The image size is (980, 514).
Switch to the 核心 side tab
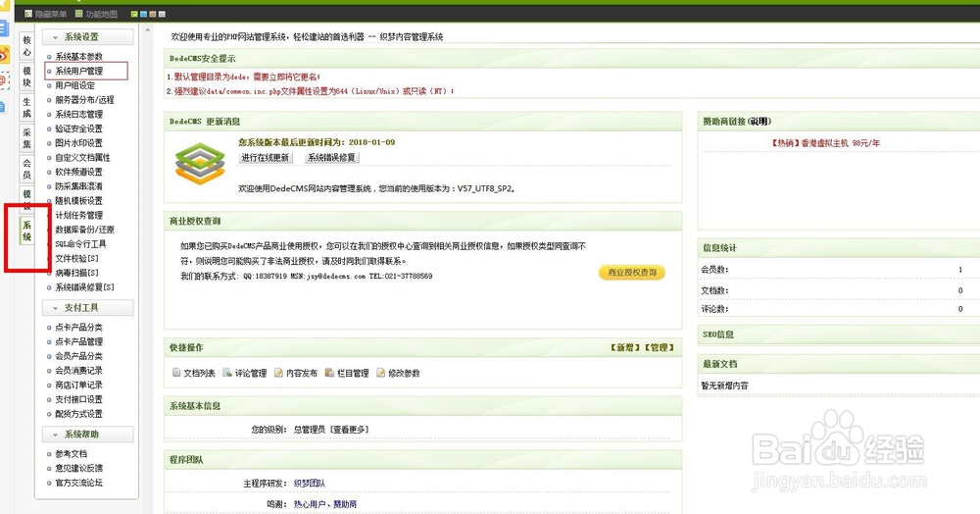point(26,46)
